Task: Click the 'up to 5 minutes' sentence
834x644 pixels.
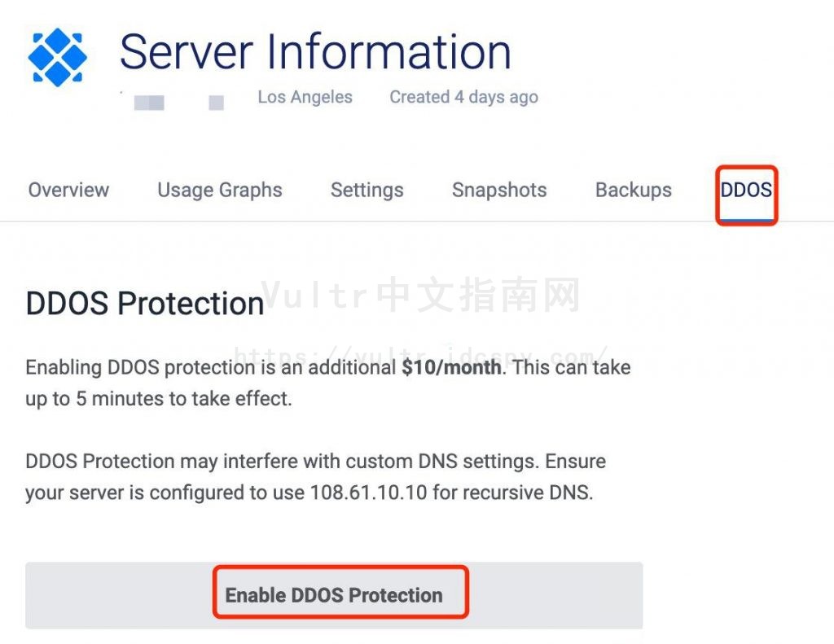Action: click(158, 400)
